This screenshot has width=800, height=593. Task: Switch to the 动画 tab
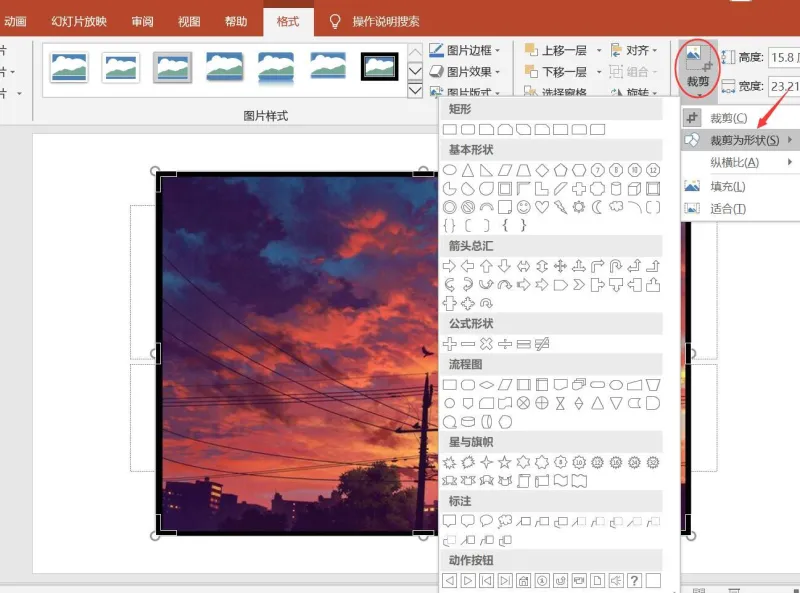pyautogui.click(x=15, y=21)
